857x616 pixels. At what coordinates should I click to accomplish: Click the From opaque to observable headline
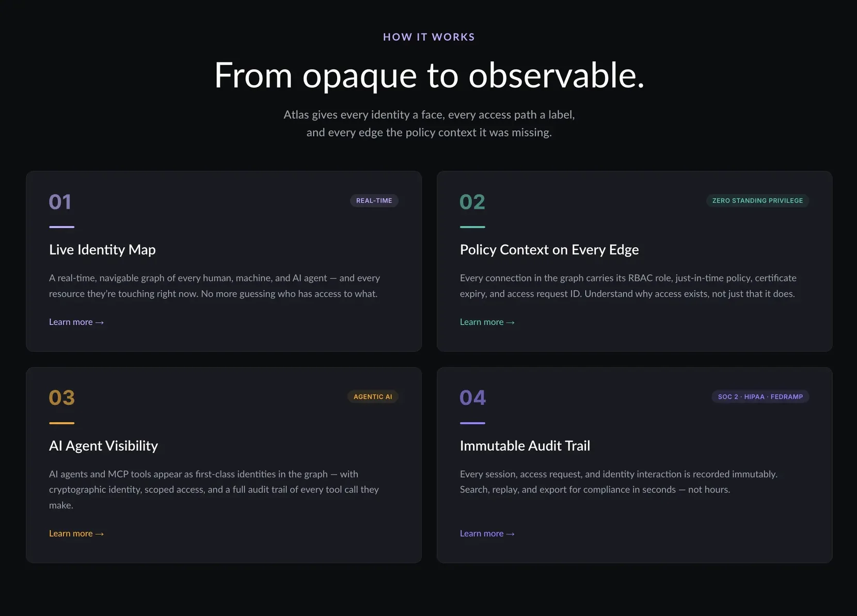430,75
